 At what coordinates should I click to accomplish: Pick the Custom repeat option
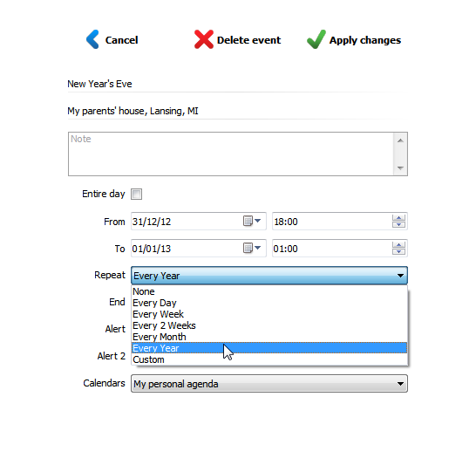point(269,359)
